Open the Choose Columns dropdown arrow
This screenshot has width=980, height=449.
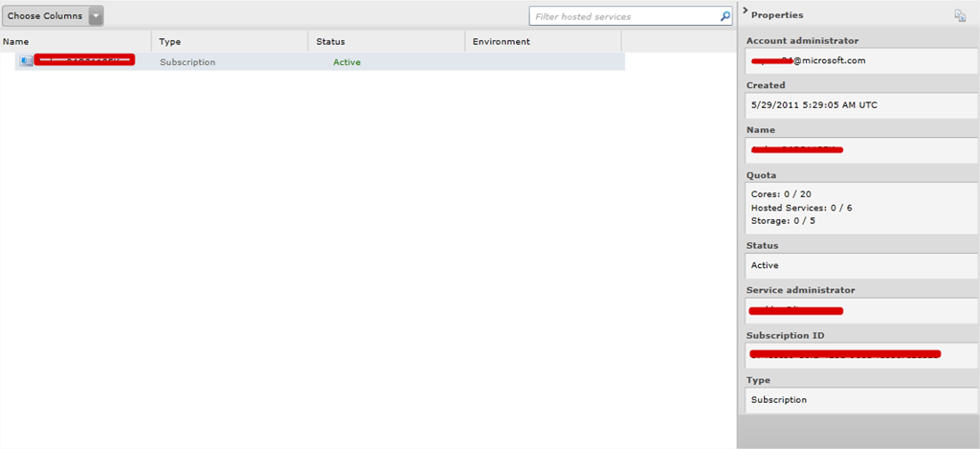(x=96, y=16)
